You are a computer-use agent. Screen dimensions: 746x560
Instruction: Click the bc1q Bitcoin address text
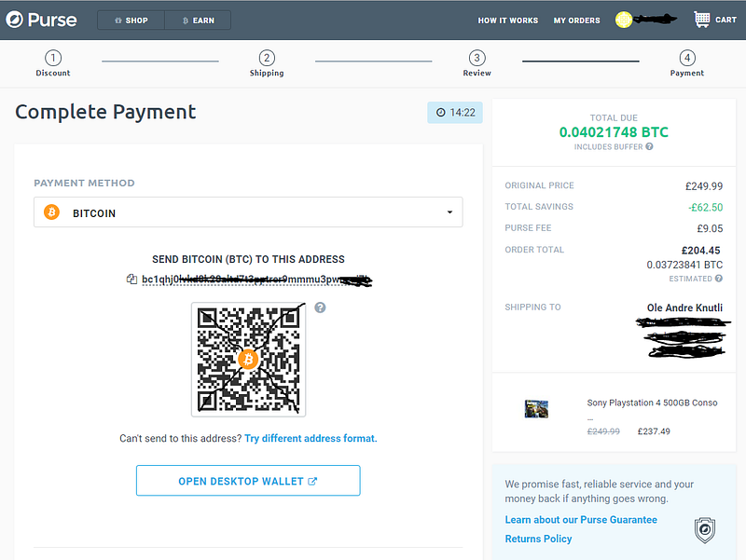click(x=257, y=280)
